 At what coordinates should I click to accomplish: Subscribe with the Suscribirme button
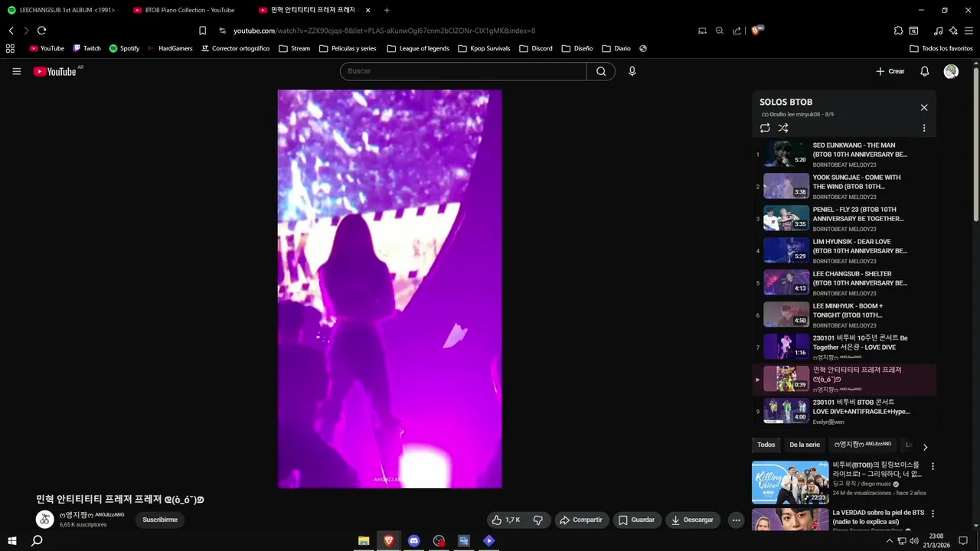(160, 520)
